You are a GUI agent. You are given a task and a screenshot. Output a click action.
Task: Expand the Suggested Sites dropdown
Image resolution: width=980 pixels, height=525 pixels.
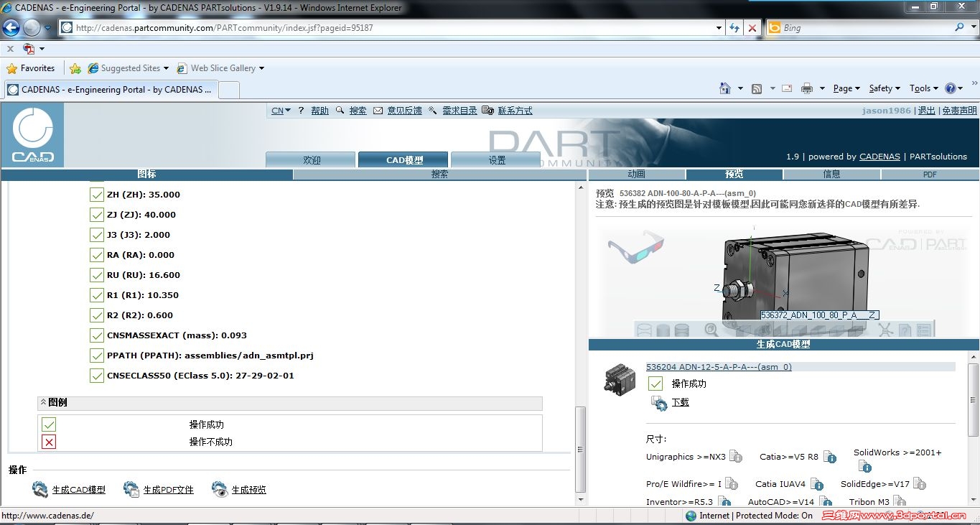pos(166,68)
